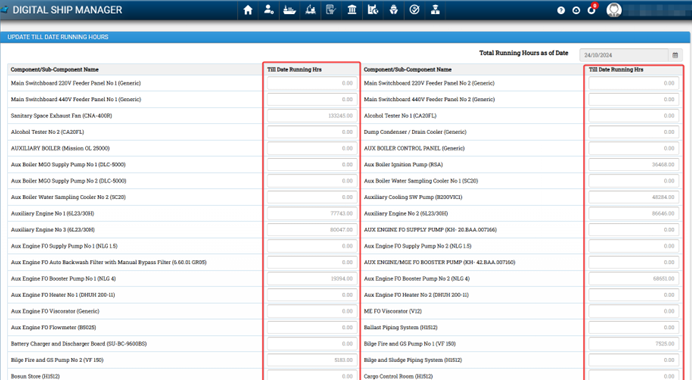Edit running hours for Aux Boiler Water Sampling Cooler No 1
This screenshot has width=692, height=380.
click(634, 181)
